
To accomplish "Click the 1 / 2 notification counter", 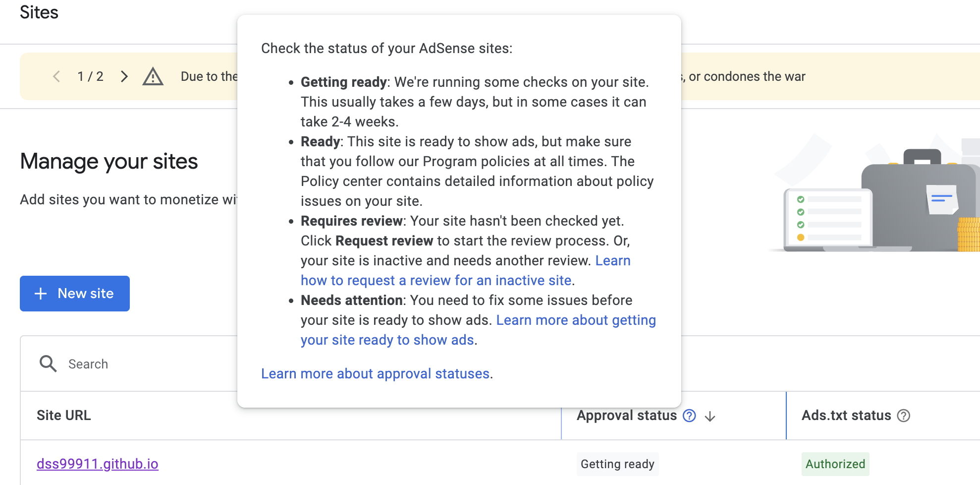I will (x=90, y=76).
